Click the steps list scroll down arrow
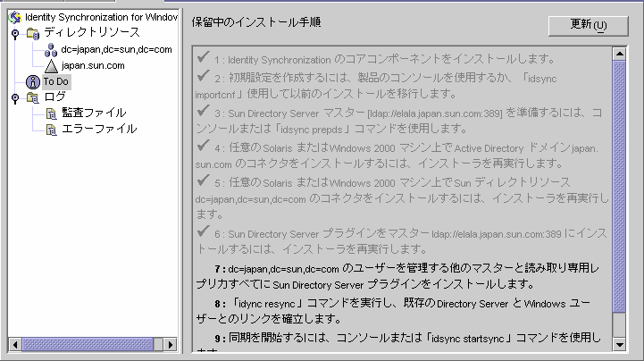Image resolution: width=644 pixels, height=361 pixels. coord(619,344)
